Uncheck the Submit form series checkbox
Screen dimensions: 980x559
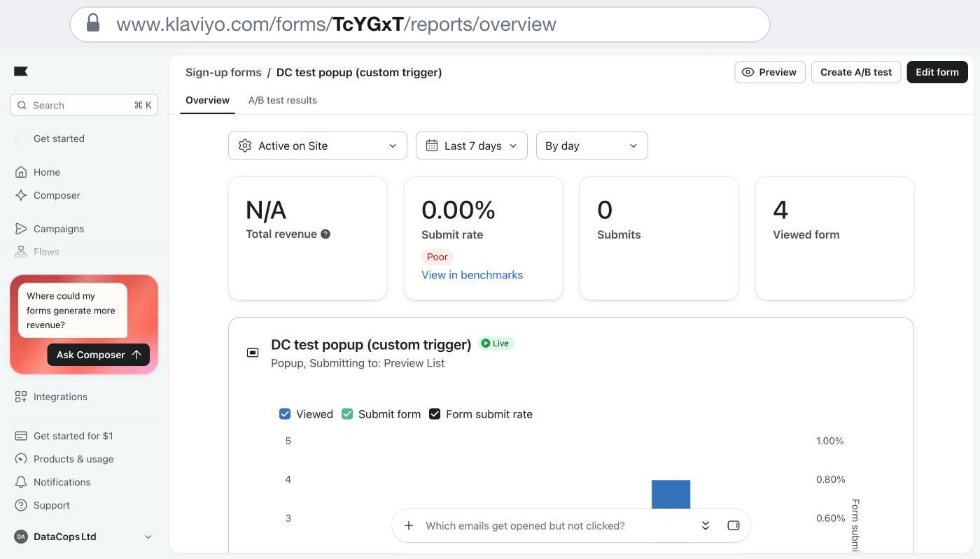click(347, 414)
